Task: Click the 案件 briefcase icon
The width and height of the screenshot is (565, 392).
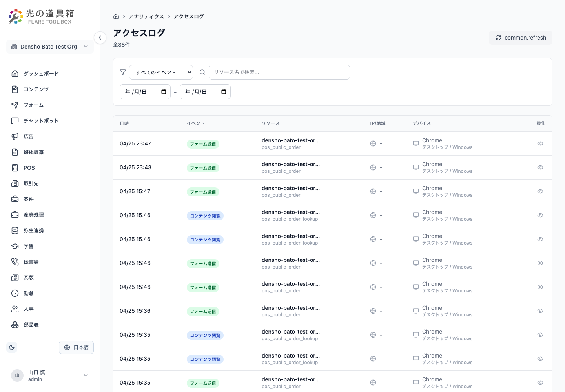Action: [15, 199]
